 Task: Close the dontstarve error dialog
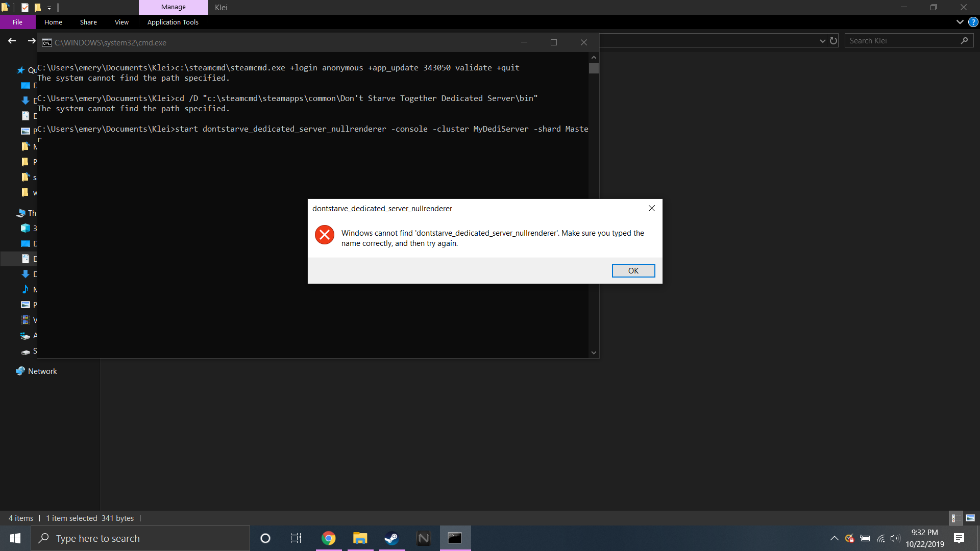pos(651,208)
